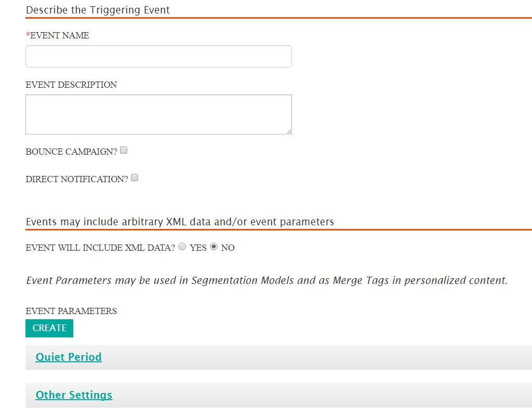The image size is (532, 408).
Task: Click the DIRECT NOTIFICATION? label
Action: coord(77,179)
